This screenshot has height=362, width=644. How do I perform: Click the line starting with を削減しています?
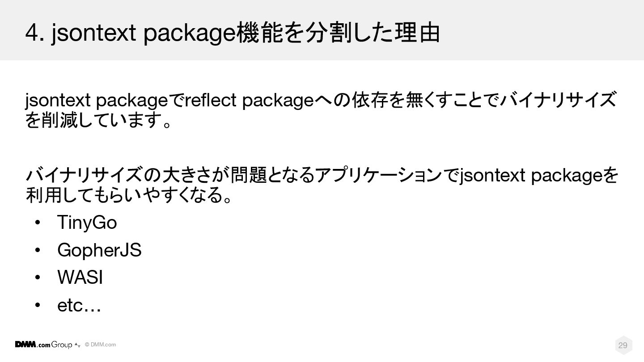tap(98, 121)
